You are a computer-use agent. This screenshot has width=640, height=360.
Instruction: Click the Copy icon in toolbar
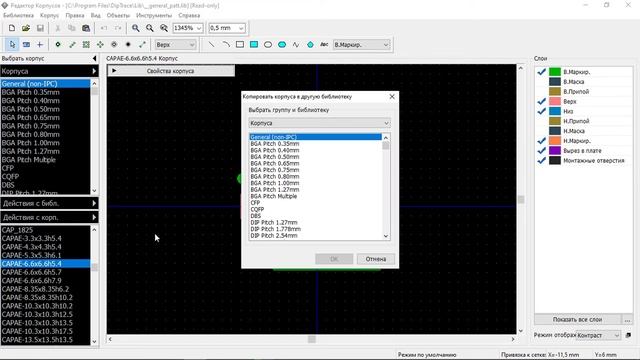click(x=71, y=28)
